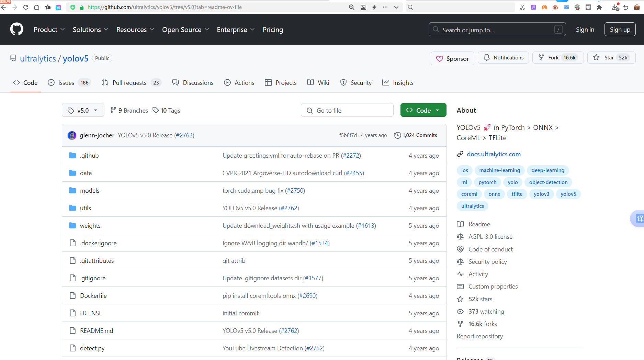Open the models folder
644x360 pixels.
pyautogui.click(x=90, y=190)
